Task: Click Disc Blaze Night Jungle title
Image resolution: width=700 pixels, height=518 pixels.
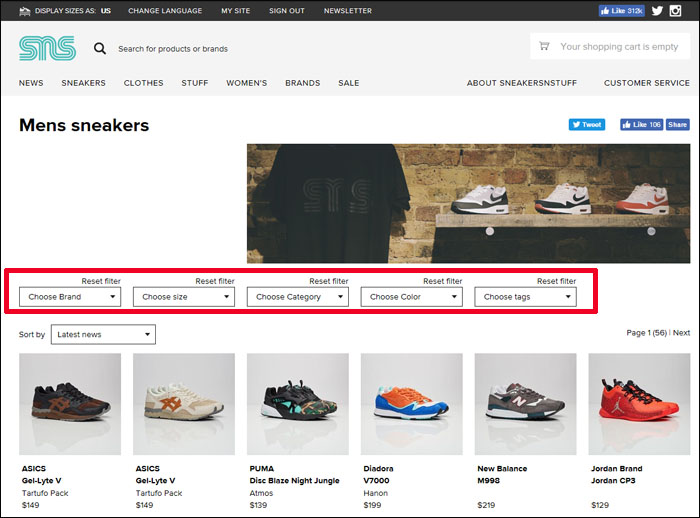Action: click(x=295, y=480)
